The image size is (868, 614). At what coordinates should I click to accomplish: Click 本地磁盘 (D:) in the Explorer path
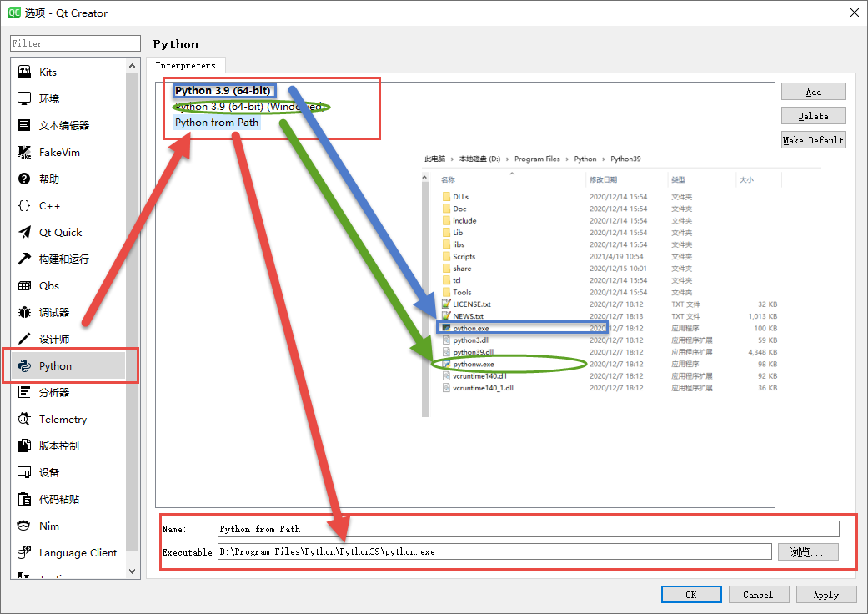click(479, 159)
